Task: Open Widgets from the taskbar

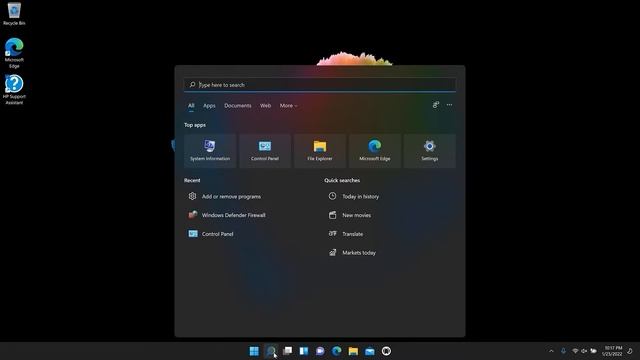Action: pyautogui.click(x=304, y=351)
